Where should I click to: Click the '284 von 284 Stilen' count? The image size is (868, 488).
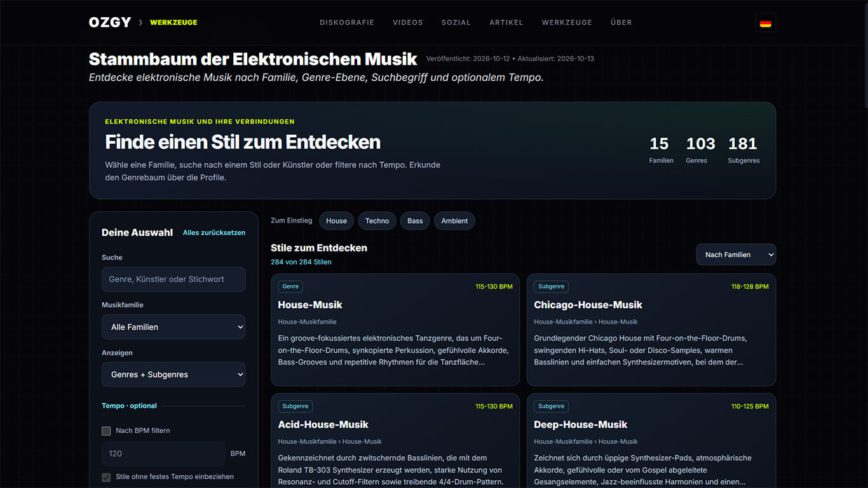point(301,262)
